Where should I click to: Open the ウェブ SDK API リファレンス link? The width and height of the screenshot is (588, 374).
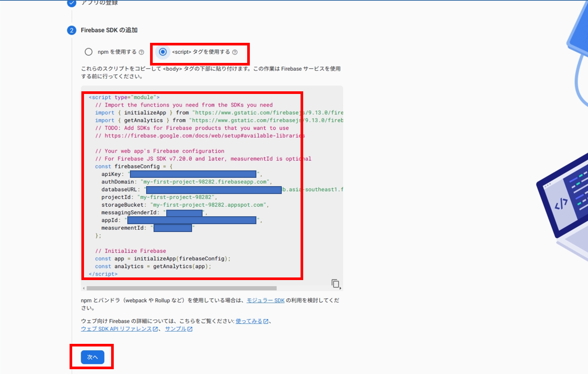point(116,329)
